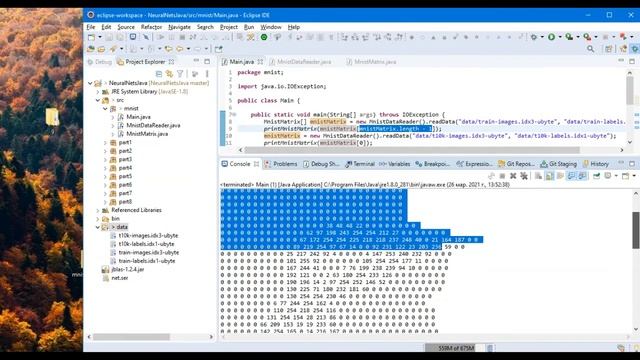Image resolution: width=640 pixels, height=360 pixels.
Task: Switch to the Java perspective icon
Action: pyautogui.click(x=623, y=49)
